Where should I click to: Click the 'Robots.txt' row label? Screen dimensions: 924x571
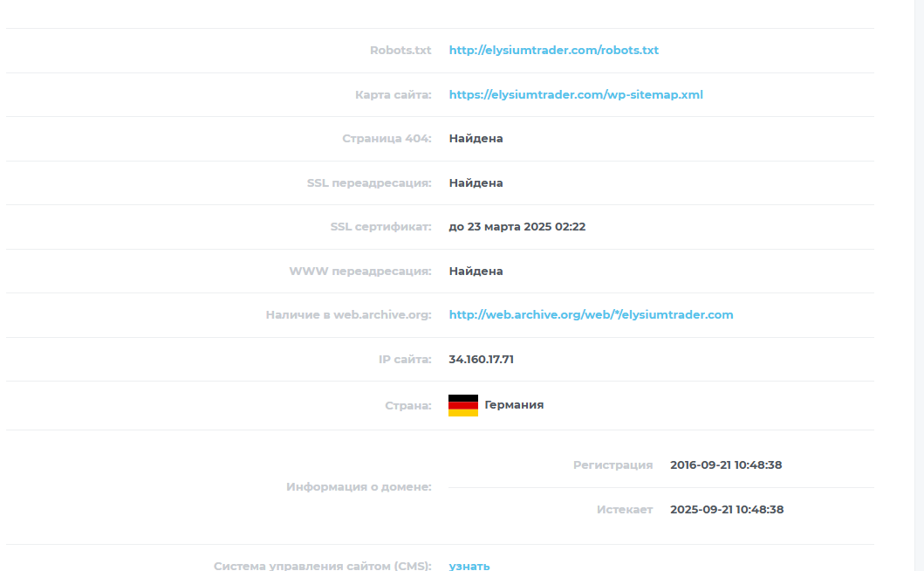click(400, 50)
